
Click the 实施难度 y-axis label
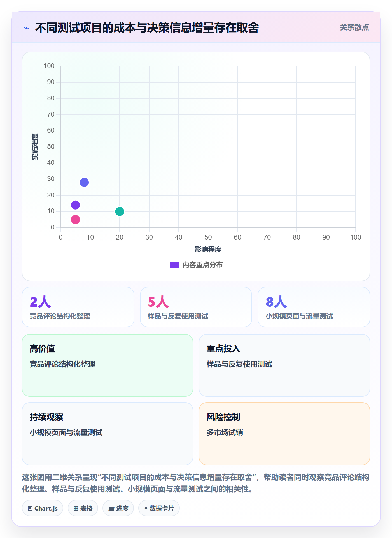pos(35,147)
